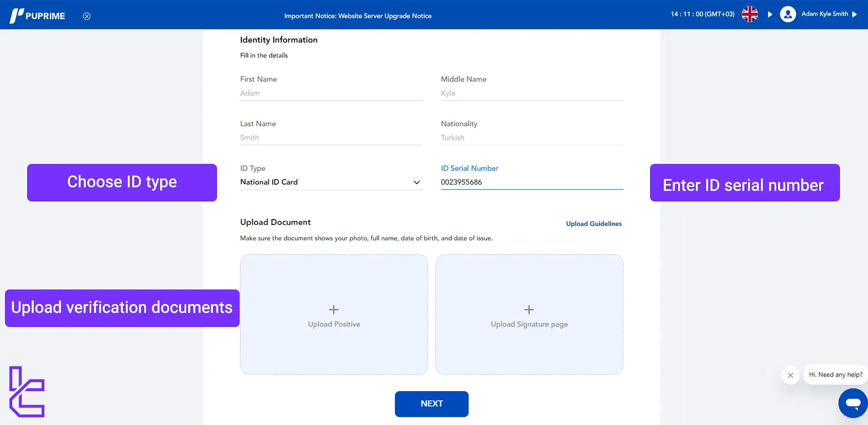
Task: Click the Nationality field showing Turkish
Action: [532, 138]
